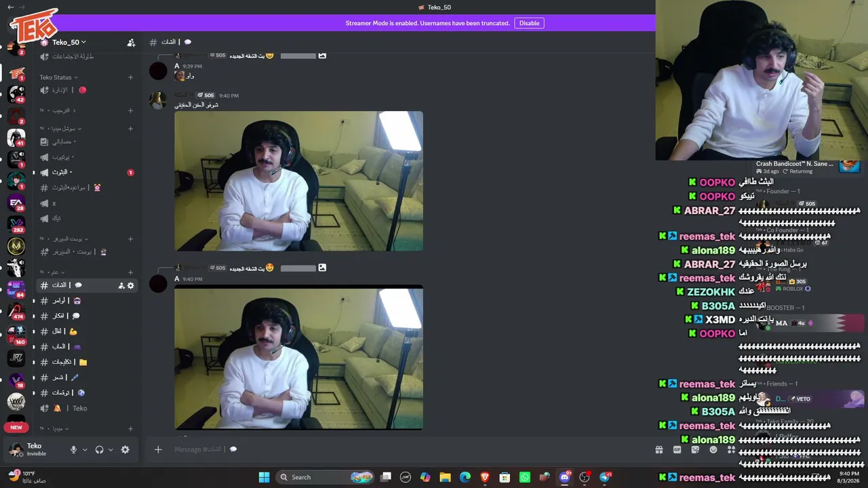The height and width of the screenshot is (488, 868).
Task: Open the بوست السيرفر text channel
Action: click(88, 251)
